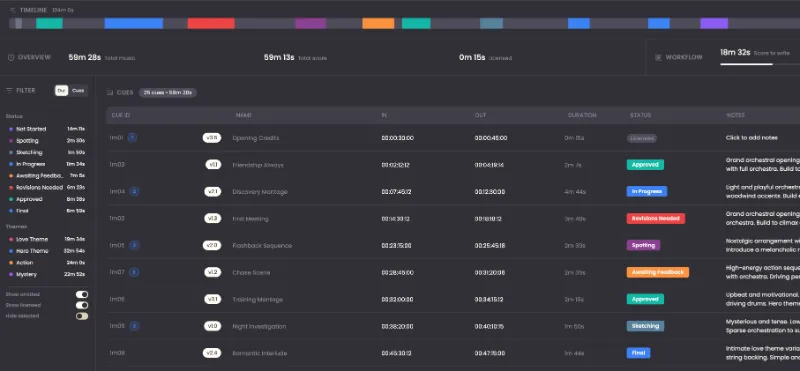The height and width of the screenshot is (371, 800).
Task: Click the Workflow checklist icon
Action: pos(658,58)
